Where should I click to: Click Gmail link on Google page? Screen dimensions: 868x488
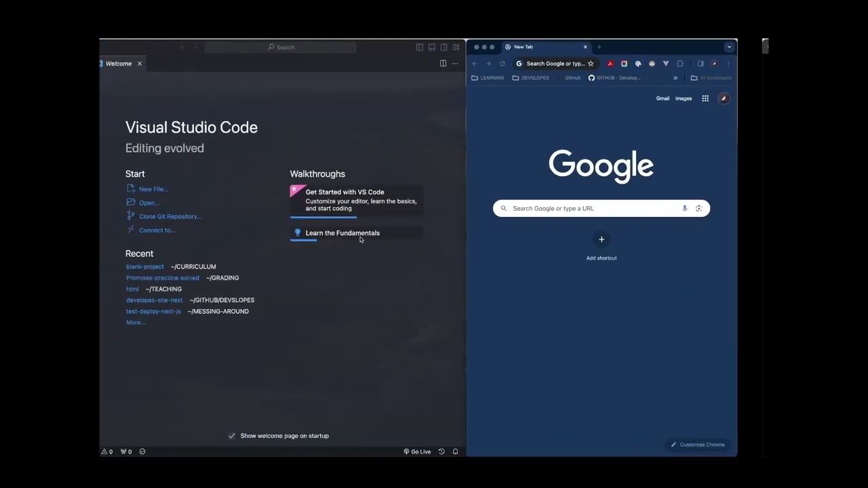[x=663, y=99]
